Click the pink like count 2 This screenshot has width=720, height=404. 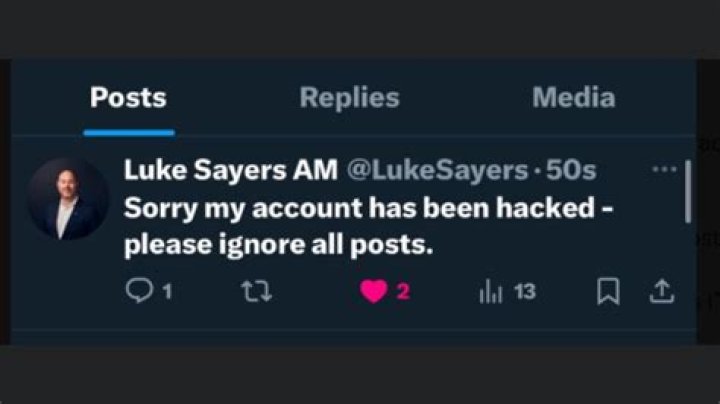click(403, 292)
